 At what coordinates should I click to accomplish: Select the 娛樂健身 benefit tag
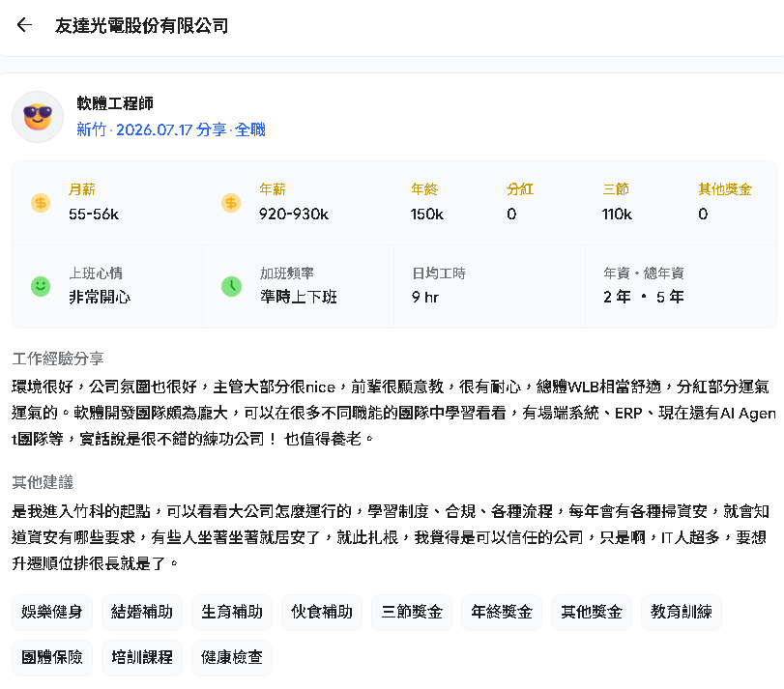click(52, 612)
